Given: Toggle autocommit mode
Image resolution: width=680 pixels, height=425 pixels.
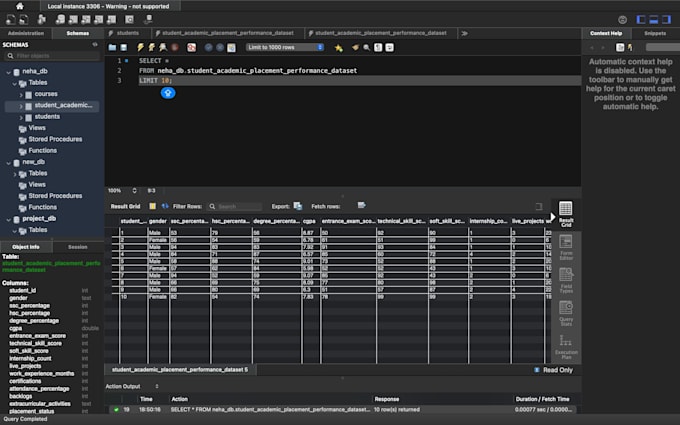Looking at the screenshot, I should point(232,47).
